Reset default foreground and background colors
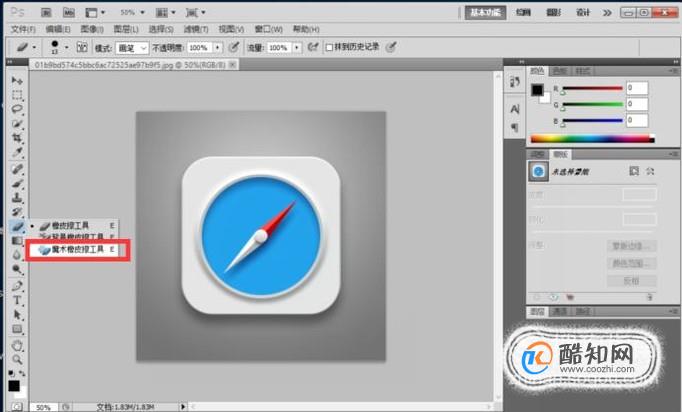Screen dimensions: 682x412 (x=11, y=373)
